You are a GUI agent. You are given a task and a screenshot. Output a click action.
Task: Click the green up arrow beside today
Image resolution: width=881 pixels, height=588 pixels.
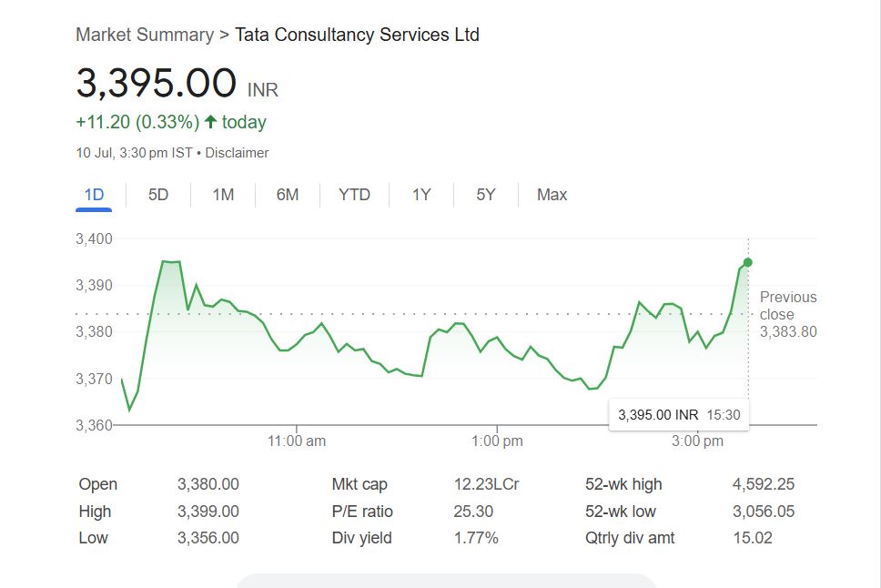click(211, 121)
